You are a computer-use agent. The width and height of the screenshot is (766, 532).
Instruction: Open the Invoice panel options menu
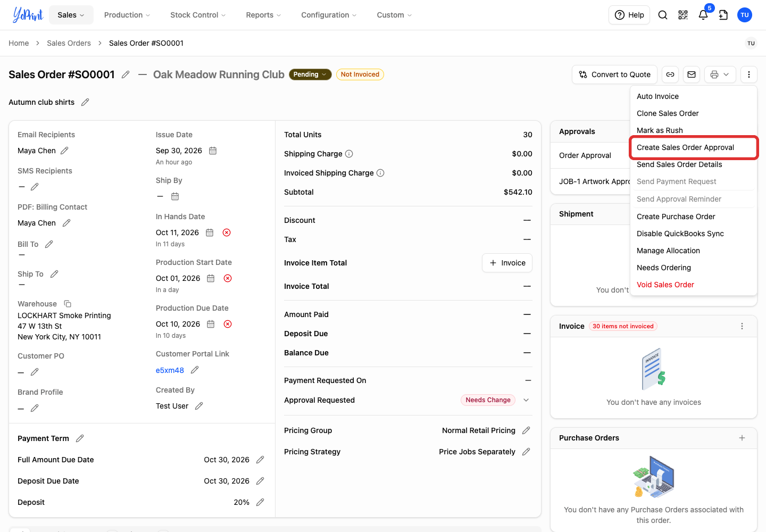click(742, 326)
